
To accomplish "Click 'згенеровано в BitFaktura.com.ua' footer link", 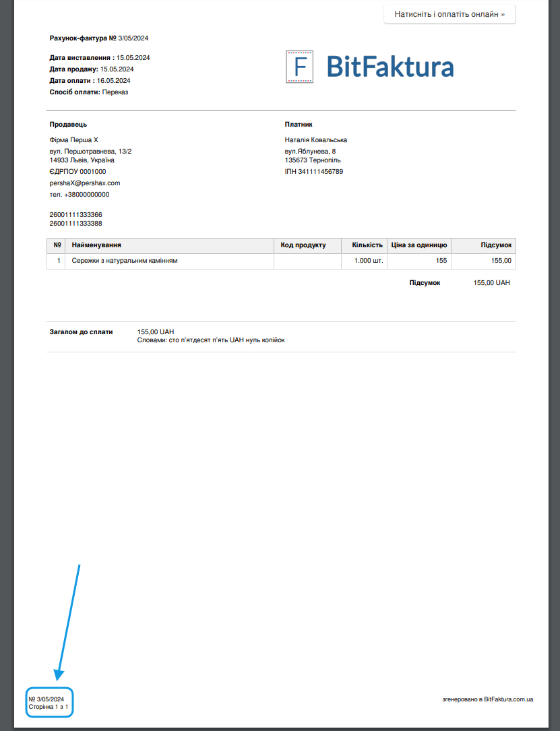I will click(488, 699).
